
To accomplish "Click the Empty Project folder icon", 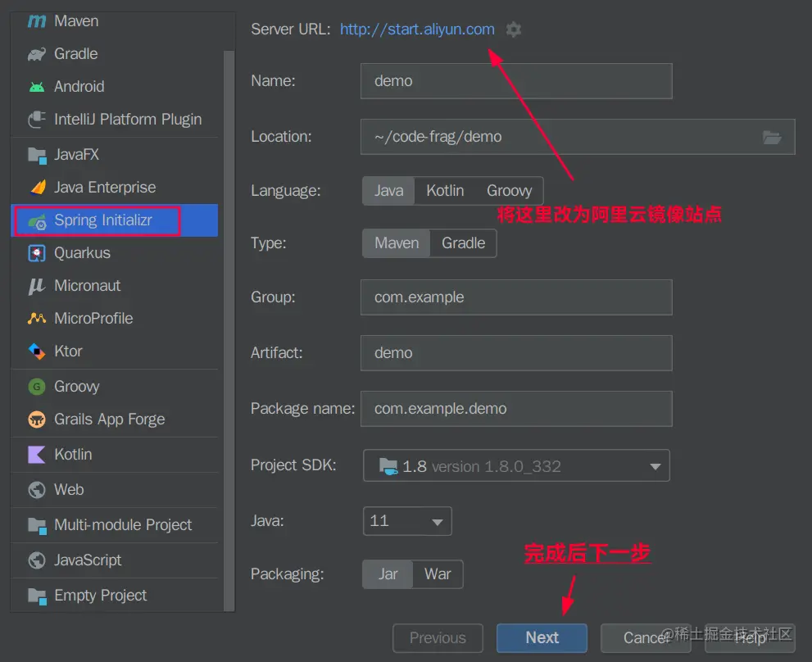I will [x=37, y=596].
